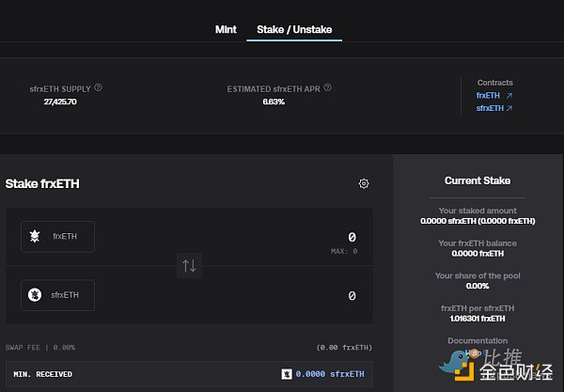The image size is (564, 392).
Task: Click the frxETH token logo icon
Action: (35, 236)
